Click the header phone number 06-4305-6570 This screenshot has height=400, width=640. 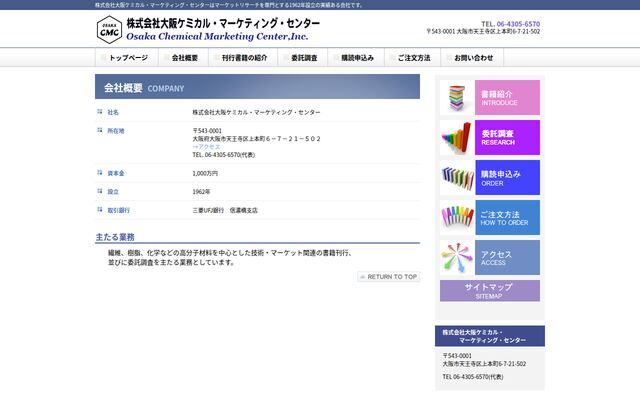[x=518, y=24]
